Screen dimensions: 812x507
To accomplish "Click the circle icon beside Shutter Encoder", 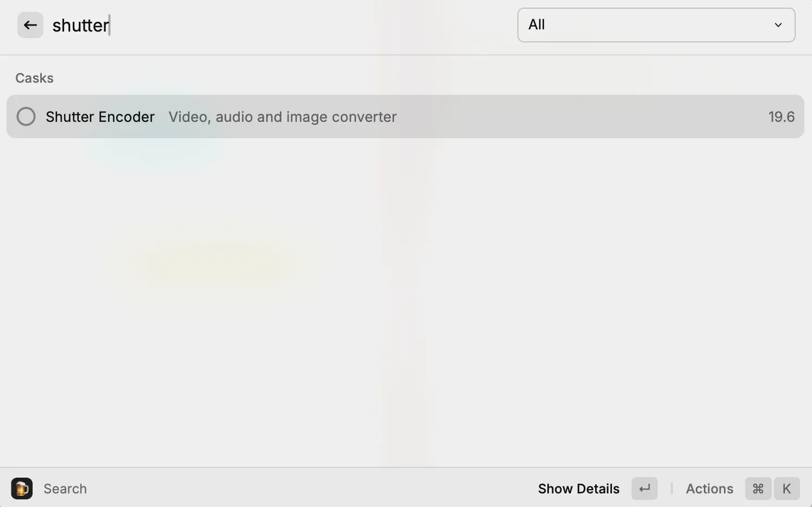I will (26, 116).
